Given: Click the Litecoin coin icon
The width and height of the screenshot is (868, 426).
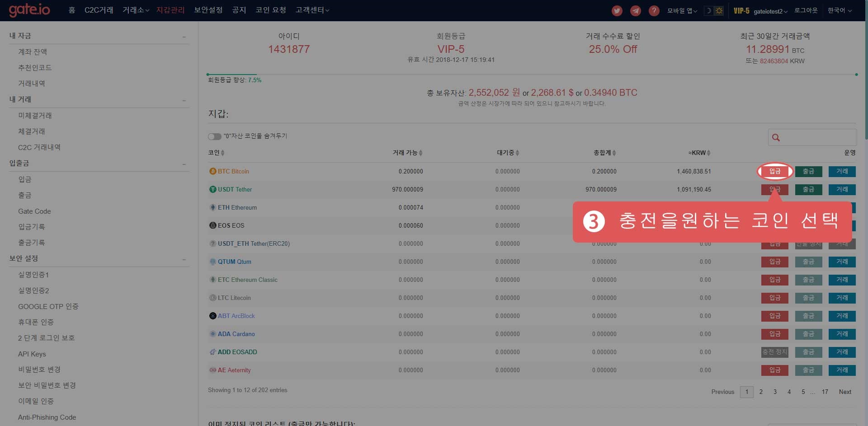Looking at the screenshot, I should [212, 298].
